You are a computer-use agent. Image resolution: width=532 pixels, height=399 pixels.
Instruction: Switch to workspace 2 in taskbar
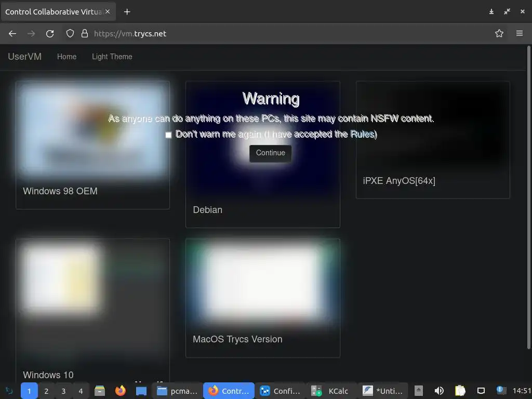[46, 391]
